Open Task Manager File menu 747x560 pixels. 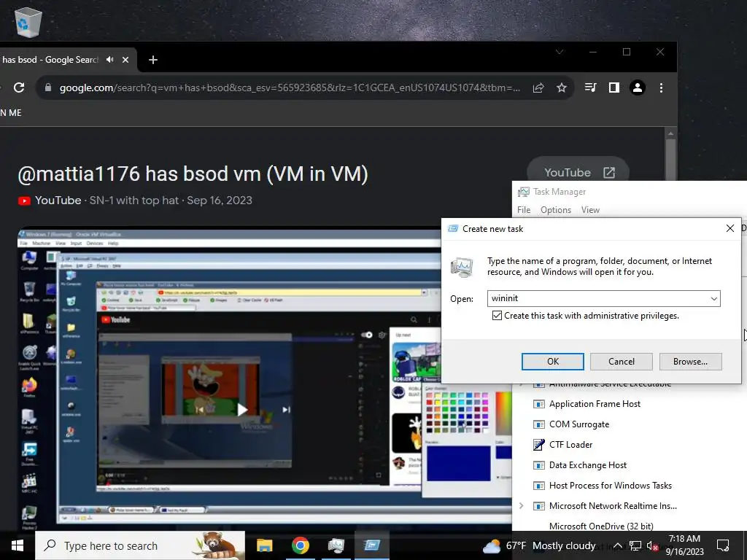(524, 210)
